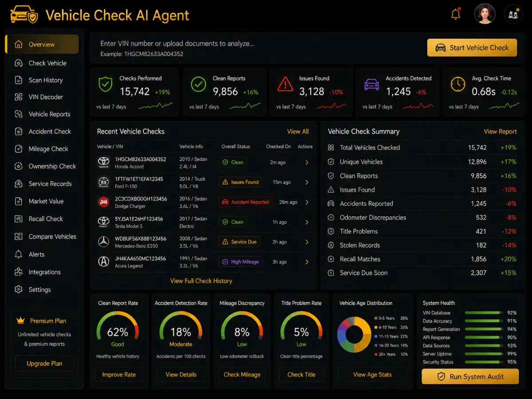Click the Upgrade Plan button
Viewport: 532px width, 399px height.
[44, 364]
